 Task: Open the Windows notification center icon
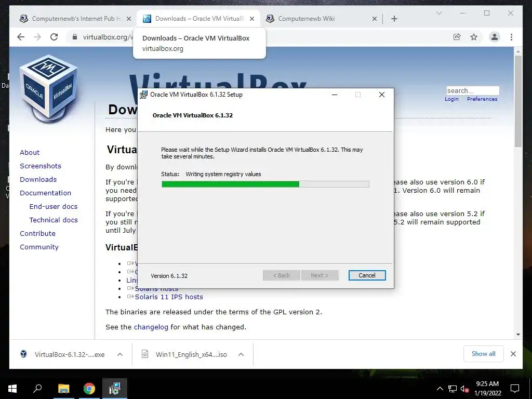pos(515,389)
